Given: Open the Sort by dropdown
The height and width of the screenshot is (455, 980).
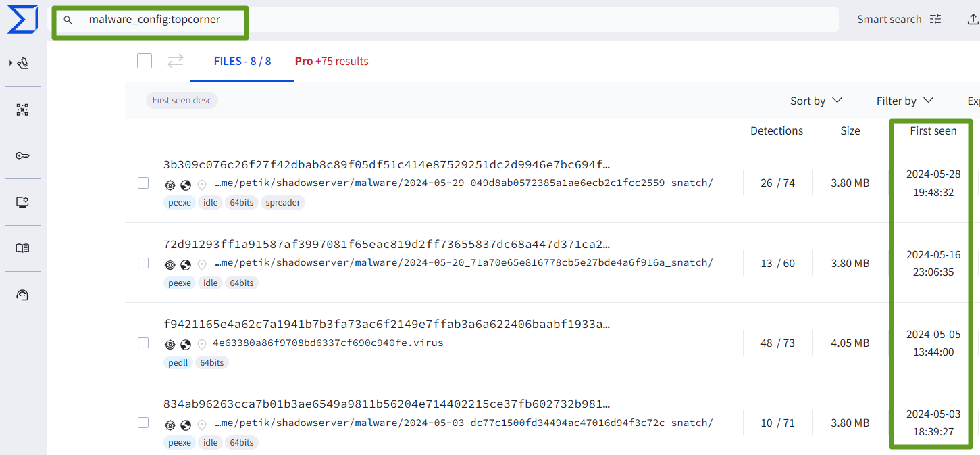Looking at the screenshot, I should pyautogui.click(x=816, y=101).
